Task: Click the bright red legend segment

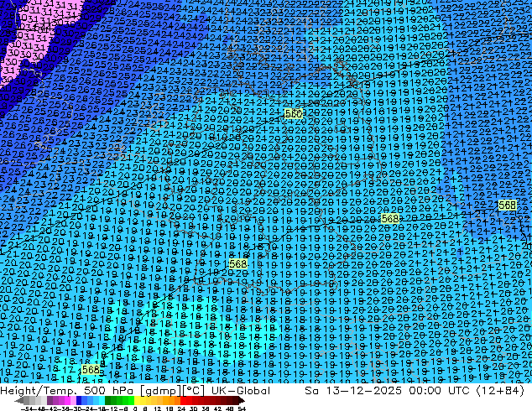Action: [183, 400]
